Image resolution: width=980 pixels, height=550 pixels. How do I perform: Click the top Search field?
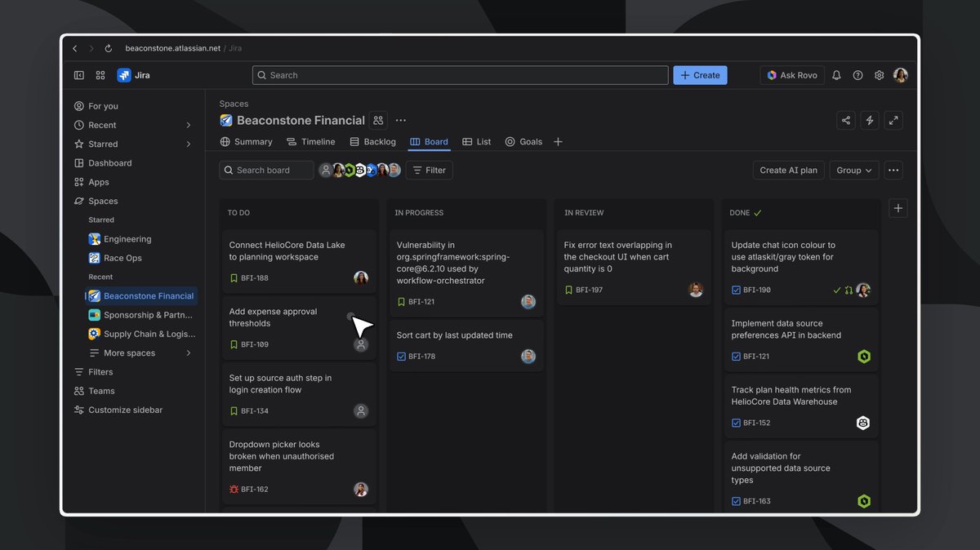461,75
